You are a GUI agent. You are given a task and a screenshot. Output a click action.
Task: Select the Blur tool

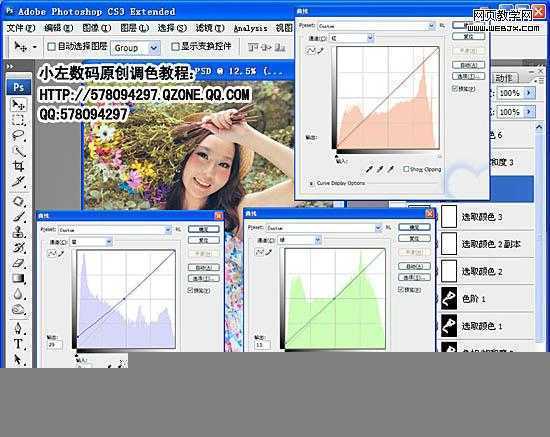pos(18,294)
